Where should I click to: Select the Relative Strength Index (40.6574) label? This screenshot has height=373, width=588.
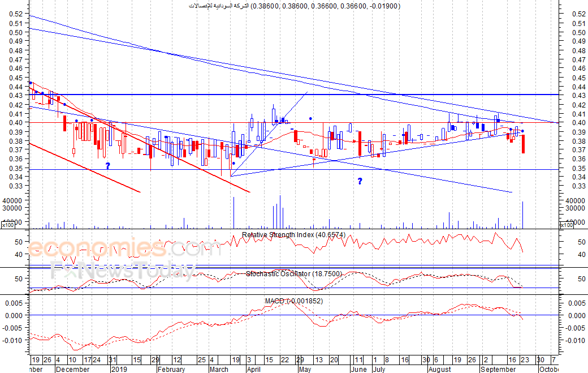point(293,235)
